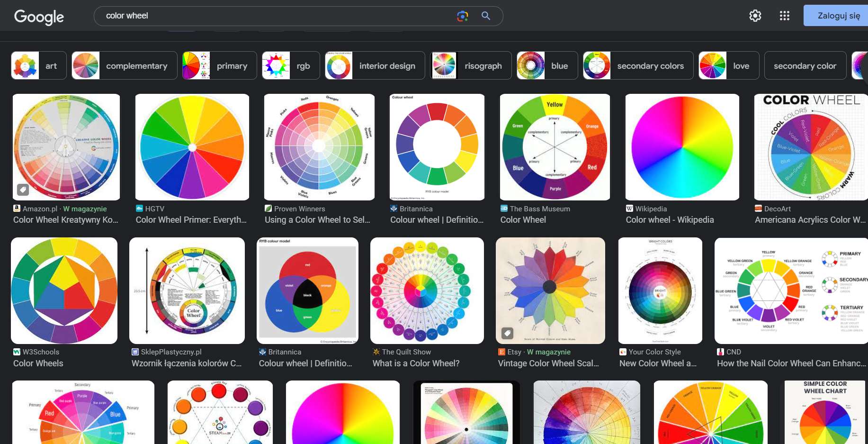Viewport: 868px width, 444px height.
Task: Select the 'blue' filter chip
Action: (x=547, y=65)
